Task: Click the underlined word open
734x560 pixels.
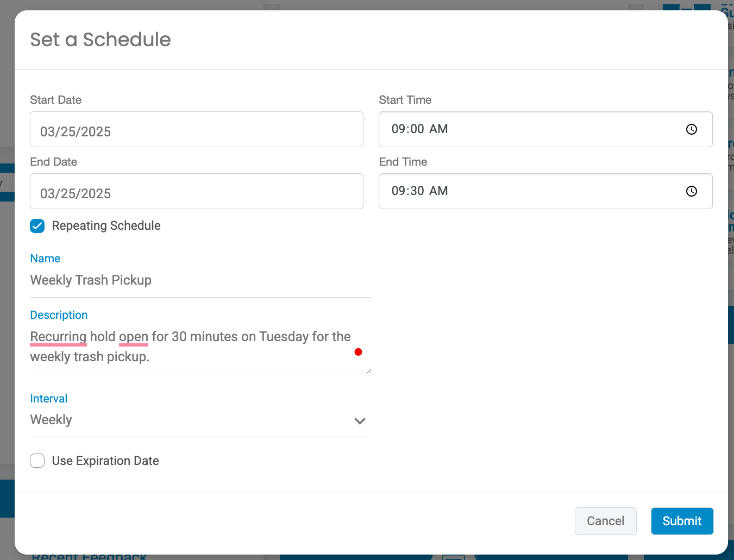Action: (x=133, y=336)
